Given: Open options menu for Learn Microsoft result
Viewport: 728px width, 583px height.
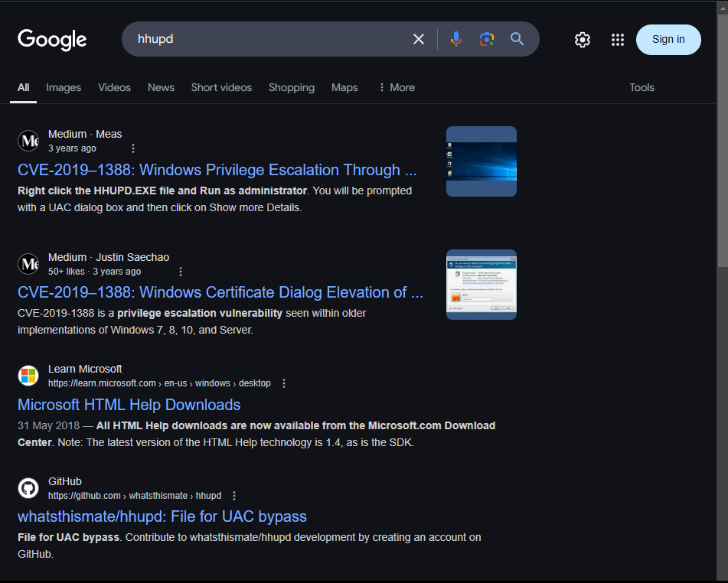Looking at the screenshot, I should coord(284,383).
